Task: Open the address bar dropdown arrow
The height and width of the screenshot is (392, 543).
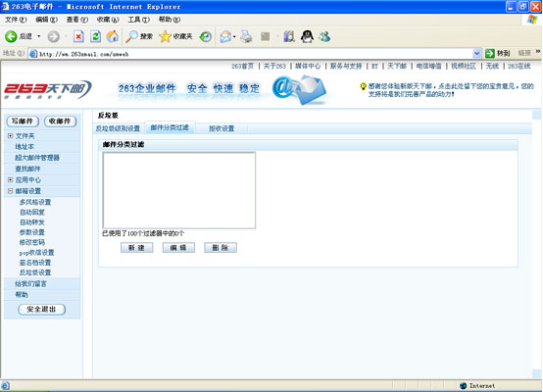Action: click(x=477, y=53)
